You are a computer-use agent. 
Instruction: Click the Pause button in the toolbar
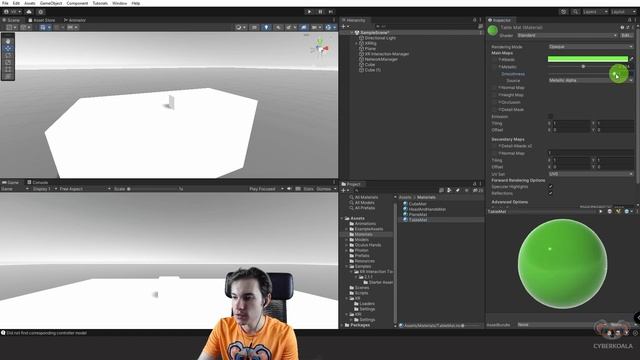(x=320, y=12)
